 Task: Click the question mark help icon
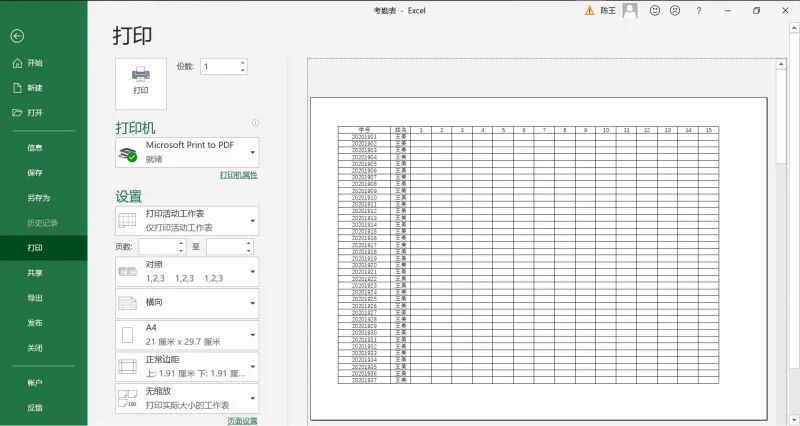698,10
